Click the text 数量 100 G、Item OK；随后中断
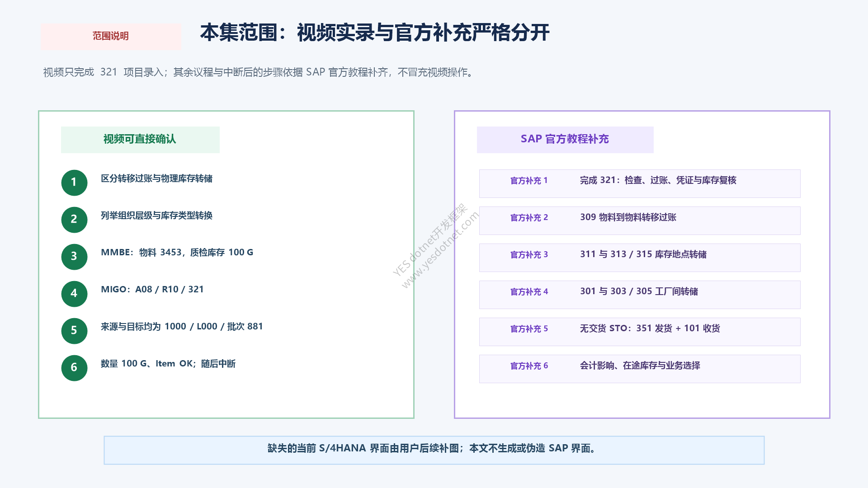 coord(168,364)
